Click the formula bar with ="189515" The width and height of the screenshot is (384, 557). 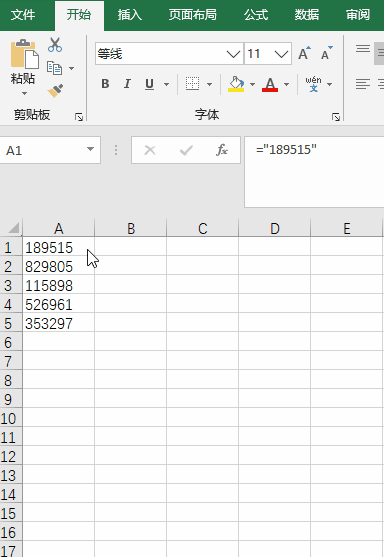(314, 172)
